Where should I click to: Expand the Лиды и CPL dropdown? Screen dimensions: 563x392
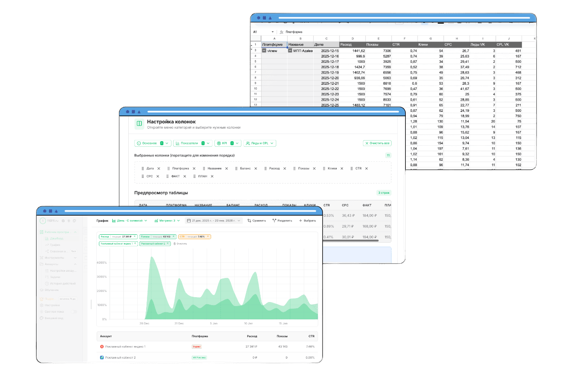tap(261, 143)
